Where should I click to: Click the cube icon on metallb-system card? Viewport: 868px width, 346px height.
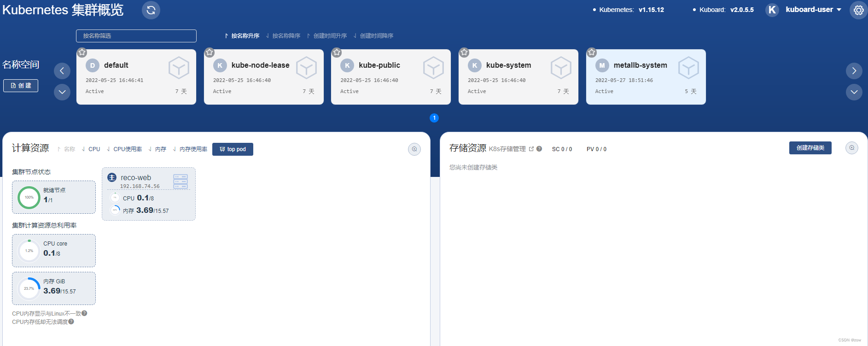click(x=688, y=68)
